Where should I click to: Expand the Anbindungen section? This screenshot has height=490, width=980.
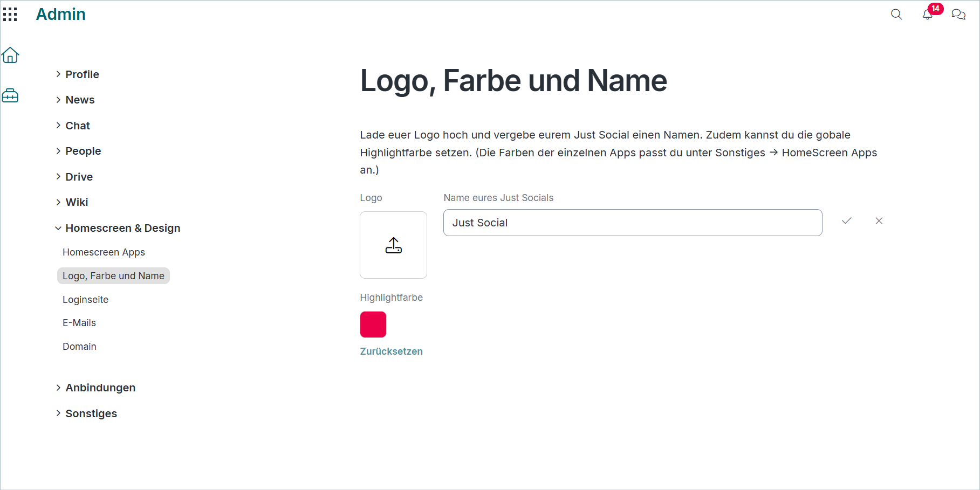pyautogui.click(x=95, y=388)
